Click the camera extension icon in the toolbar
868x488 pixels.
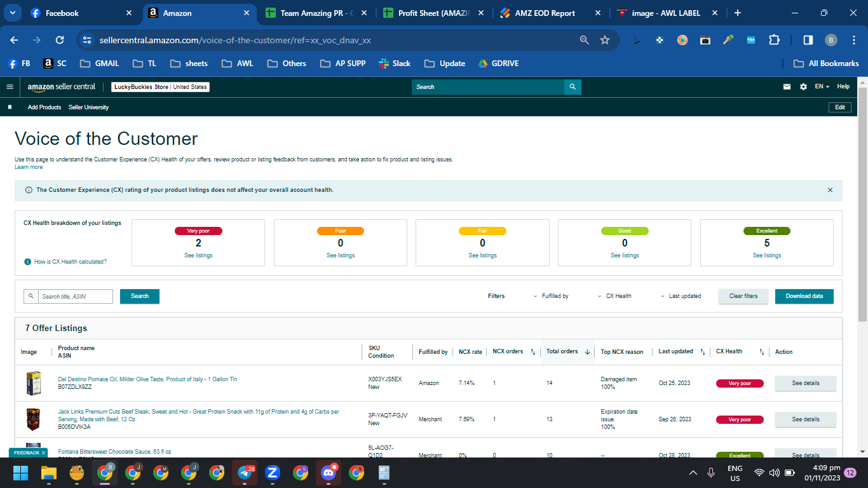point(705,40)
